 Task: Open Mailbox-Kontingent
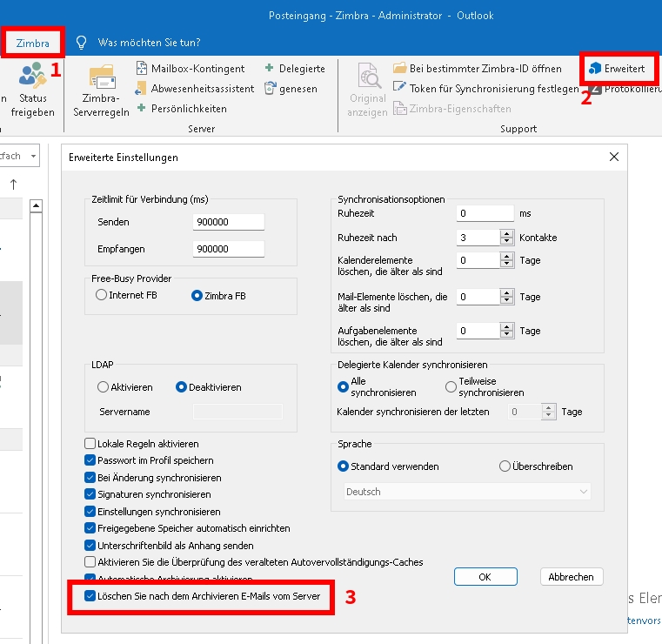pos(191,69)
